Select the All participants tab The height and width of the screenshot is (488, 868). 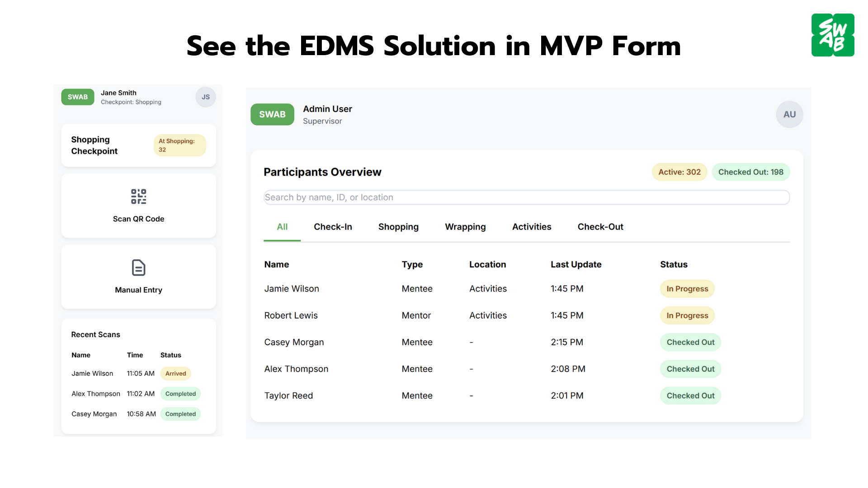(x=282, y=227)
